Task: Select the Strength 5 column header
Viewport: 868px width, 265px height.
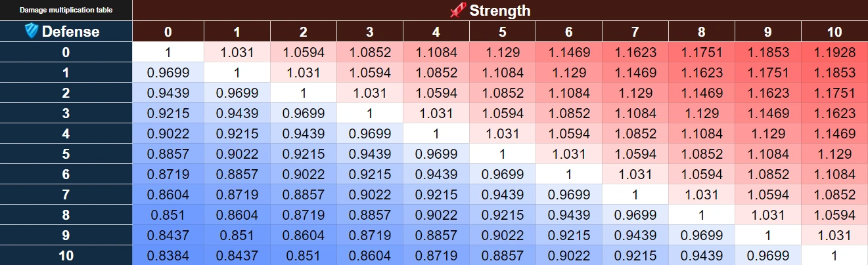Action: pyautogui.click(x=503, y=32)
